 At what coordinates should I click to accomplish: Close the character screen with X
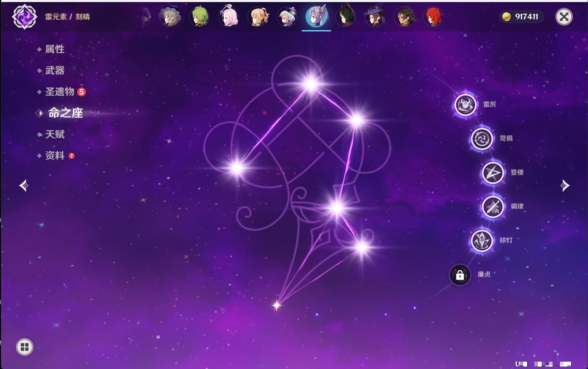tap(564, 17)
